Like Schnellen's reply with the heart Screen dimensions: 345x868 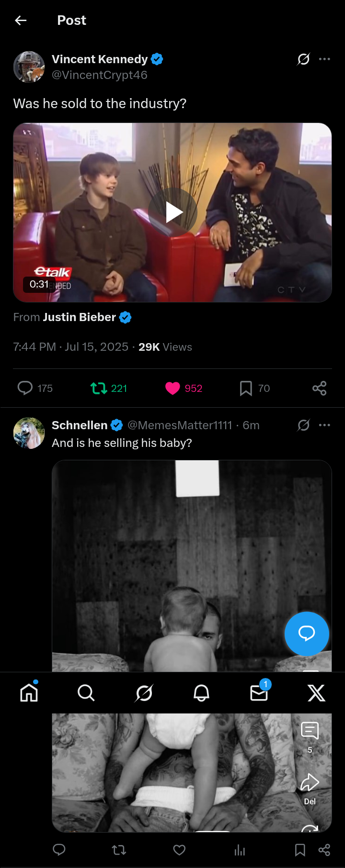[x=179, y=850]
